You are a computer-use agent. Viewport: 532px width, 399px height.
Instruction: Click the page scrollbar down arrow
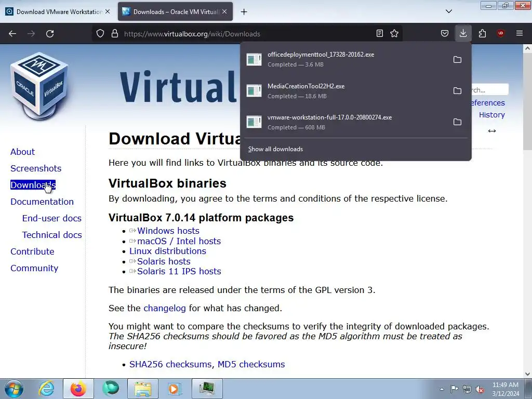[x=528, y=374]
